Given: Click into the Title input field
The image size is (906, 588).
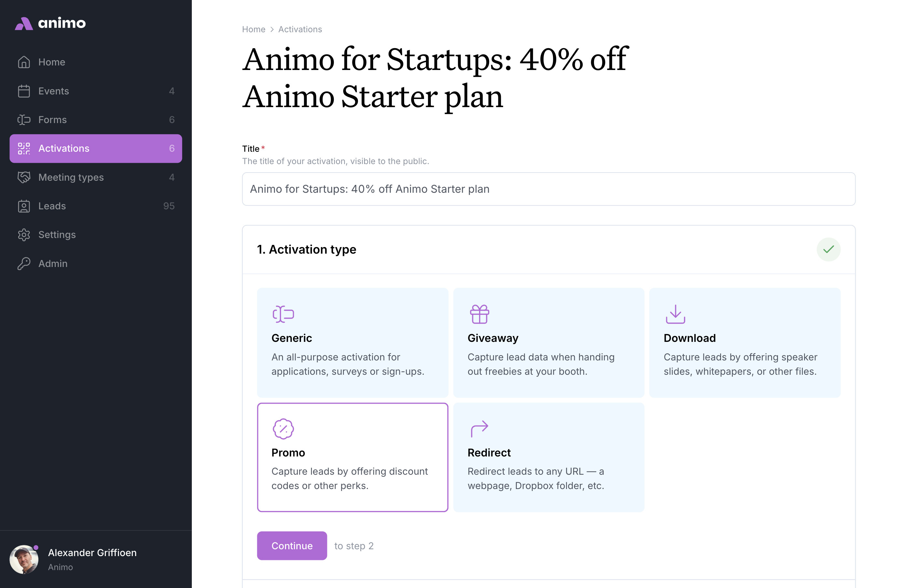Looking at the screenshot, I should (x=548, y=189).
